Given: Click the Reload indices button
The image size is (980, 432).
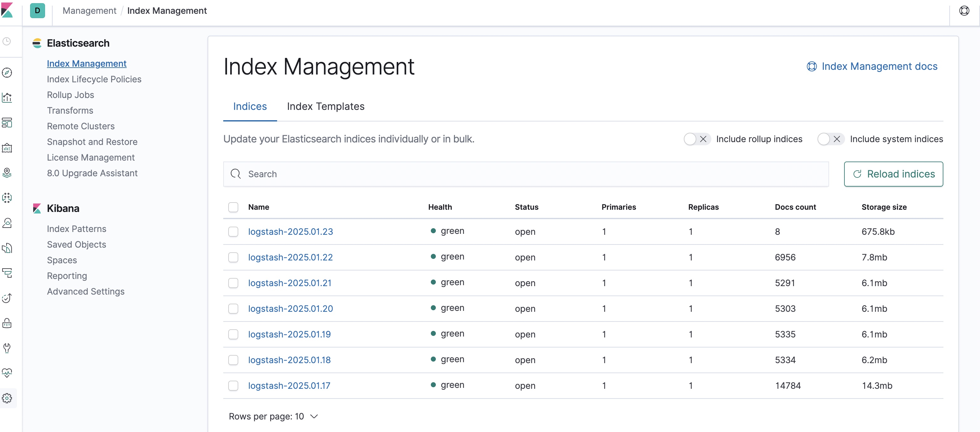Looking at the screenshot, I should pos(893,174).
